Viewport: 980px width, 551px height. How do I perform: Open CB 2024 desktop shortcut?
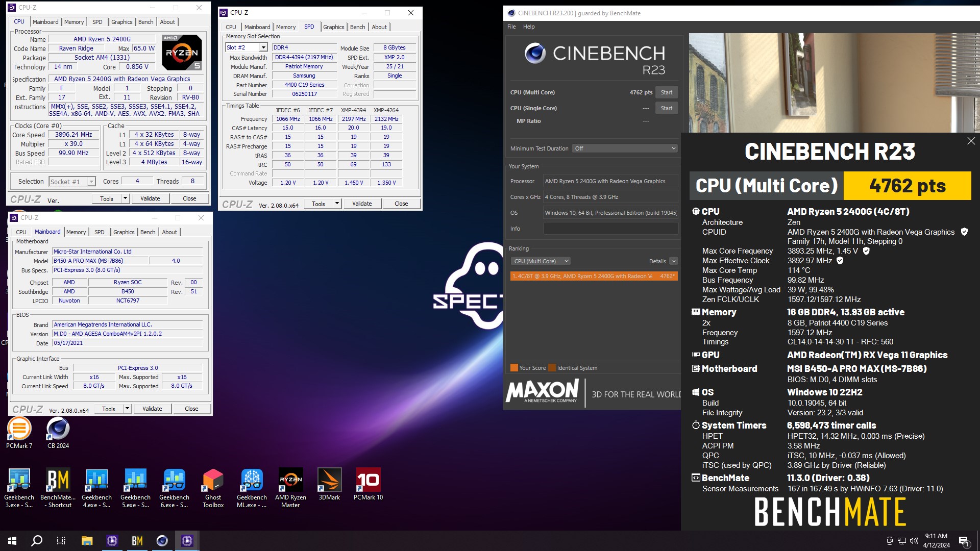coord(58,433)
